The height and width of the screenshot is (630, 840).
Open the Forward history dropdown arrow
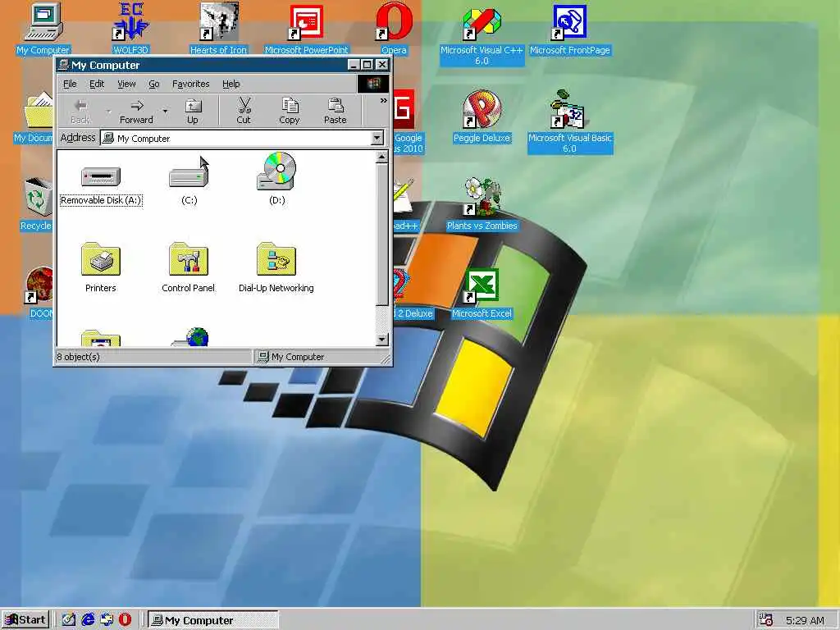pyautogui.click(x=165, y=112)
